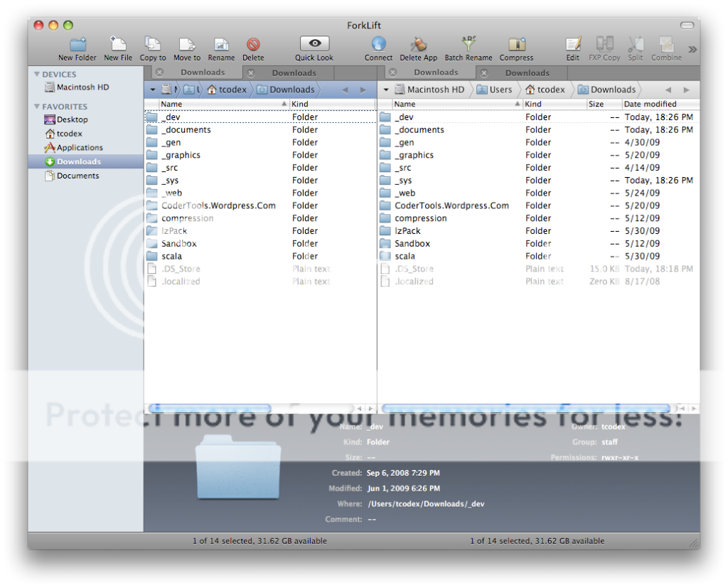
Task: Switch to the second Downloads tab in the left pane
Action: pos(294,73)
